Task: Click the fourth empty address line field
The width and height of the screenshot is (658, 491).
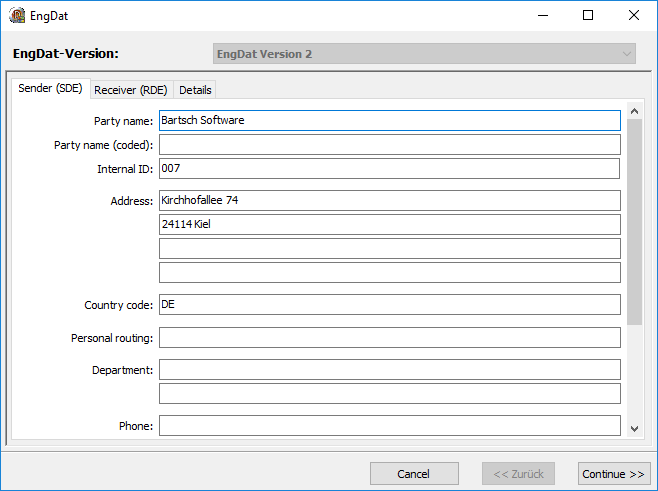Action: 390,272
